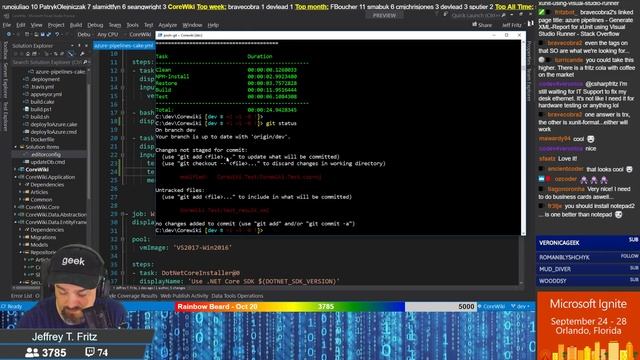The height and width of the screenshot is (360, 640).
Task: Expand the CoreWiki project node
Action: (16, 169)
